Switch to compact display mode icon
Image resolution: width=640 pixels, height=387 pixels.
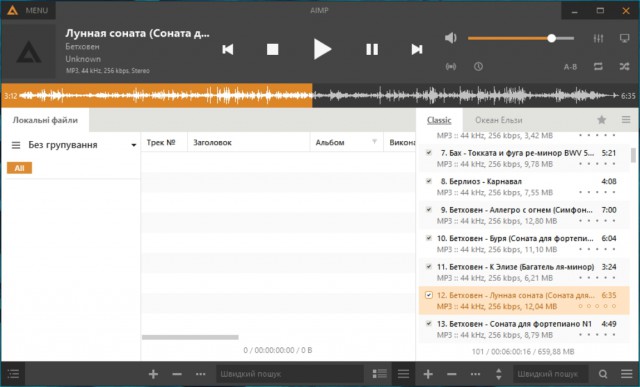(x=624, y=38)
